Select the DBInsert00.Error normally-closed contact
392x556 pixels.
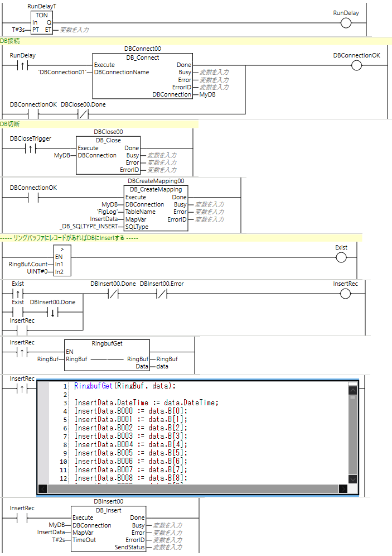[161, 294]
